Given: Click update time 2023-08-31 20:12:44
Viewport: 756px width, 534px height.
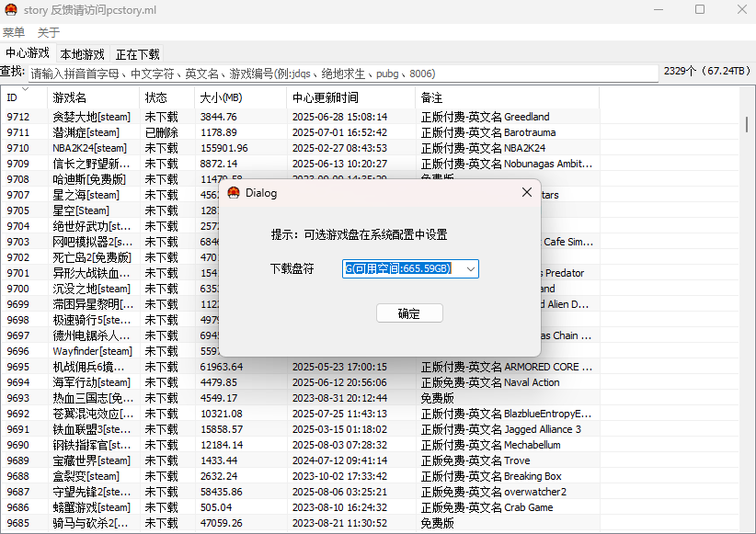Looking at the screenshot, I should click(339, 398).
